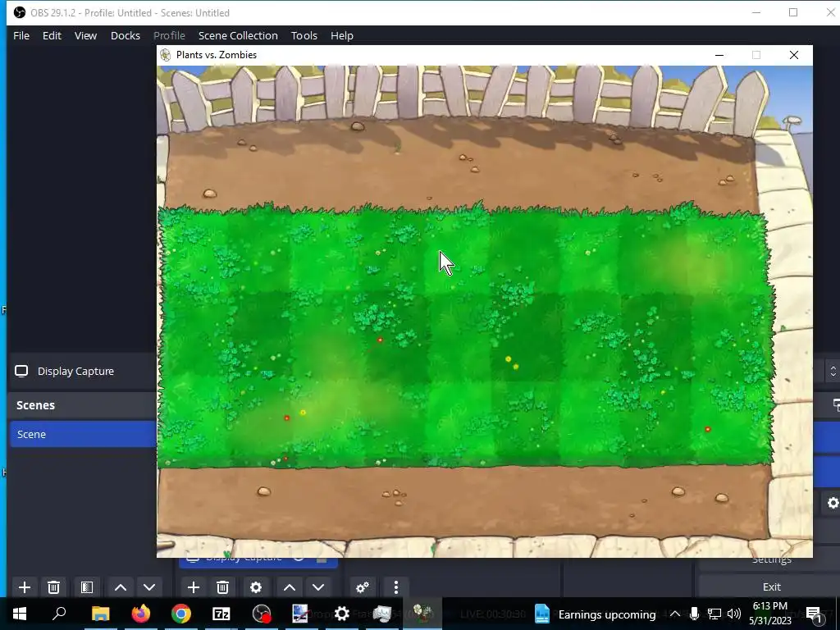Delete selected source with trash icon
This screenshot has height=630, width=840.
tap(223, 587)
